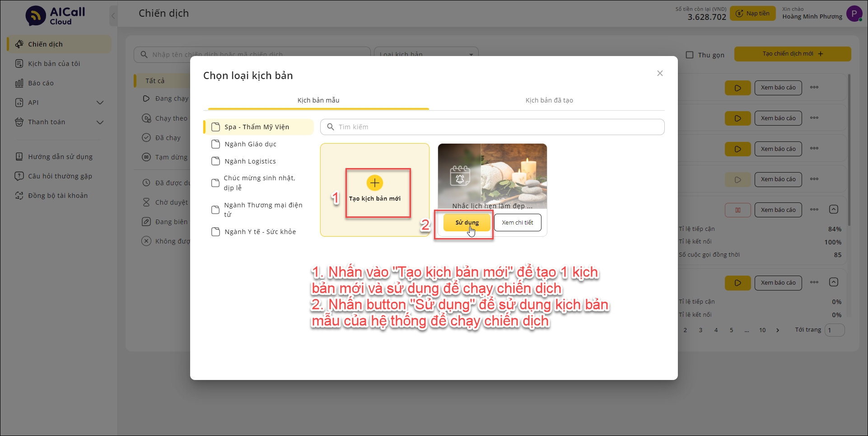Viewport: 868px width, 436px height.
Task: Open Kịch bản của tôi in sidebar
Action: pos(54,64)
